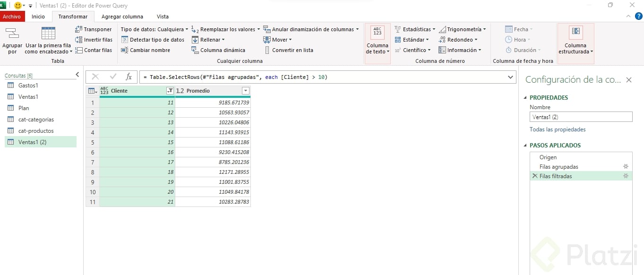The width and height of the screenshot is (644, 275).
Task: Open Anular dinamización de columnas menu
Action: [x=311, y=29]
